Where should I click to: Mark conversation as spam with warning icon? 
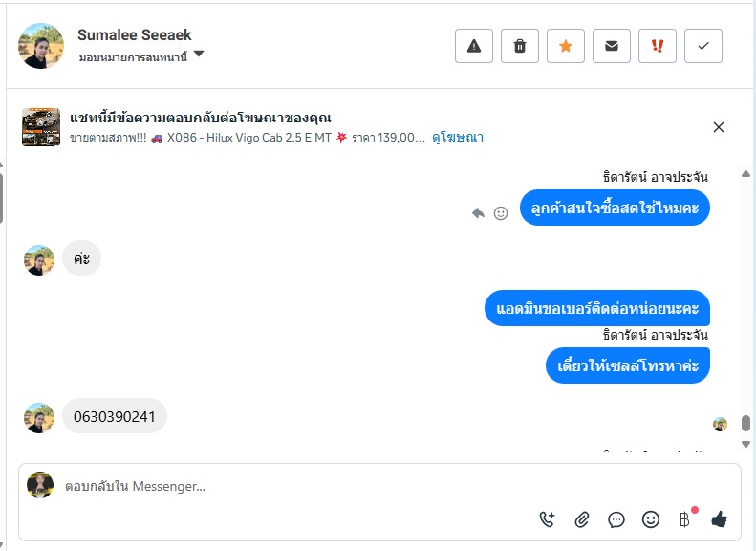coord(474,46)
